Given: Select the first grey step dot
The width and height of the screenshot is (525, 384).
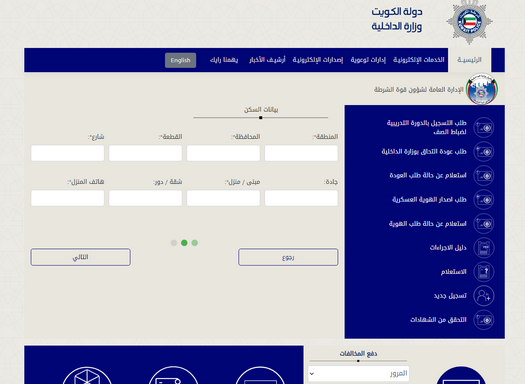Looking at the screenshot, I should 174,243.
